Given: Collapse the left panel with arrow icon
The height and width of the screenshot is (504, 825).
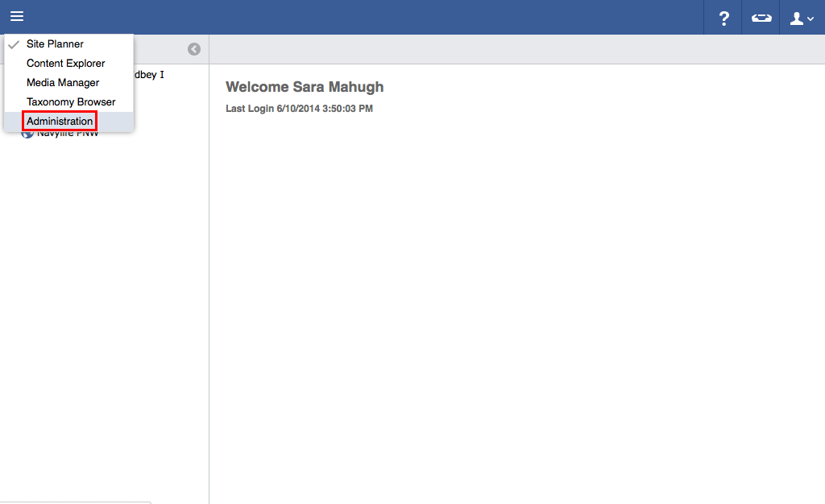Looking at the screenshot, I should [194, 49].
